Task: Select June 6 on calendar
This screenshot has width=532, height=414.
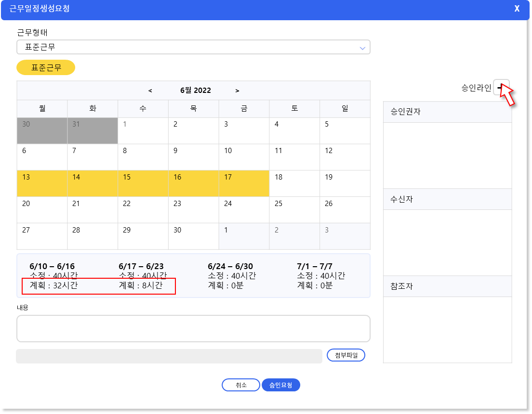Action: click(42, 157)
